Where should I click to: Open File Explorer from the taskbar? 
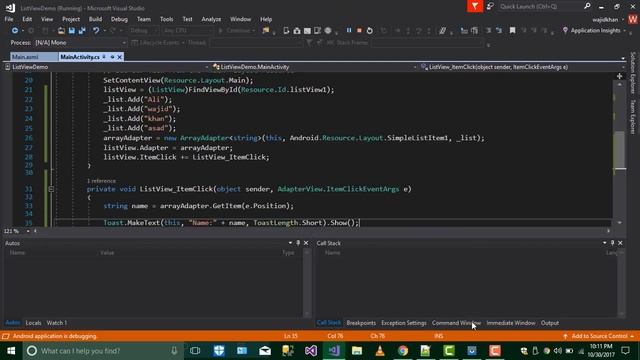(357, 351)
